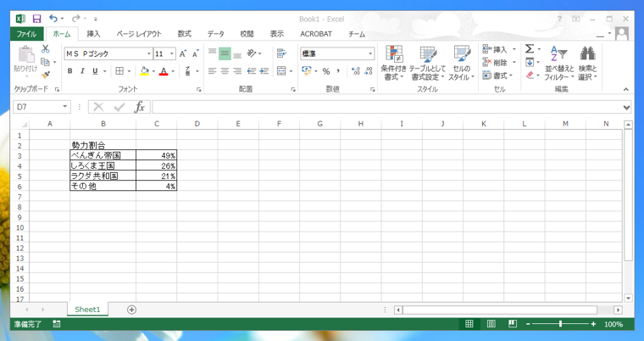Decrease the cell indent
Image resolution: width=644 pixels, height=341 pixels.
[252, 71]
